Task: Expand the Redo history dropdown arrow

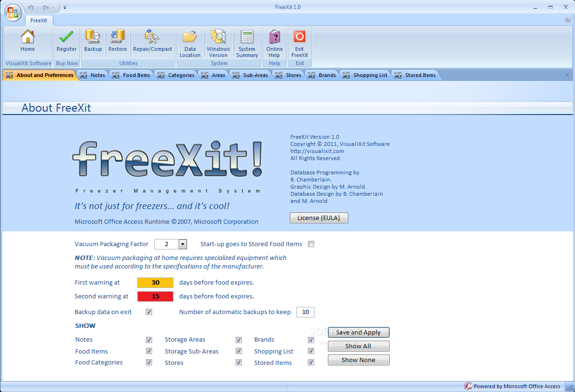Action: pyautogui.click(x=53, y=8)
